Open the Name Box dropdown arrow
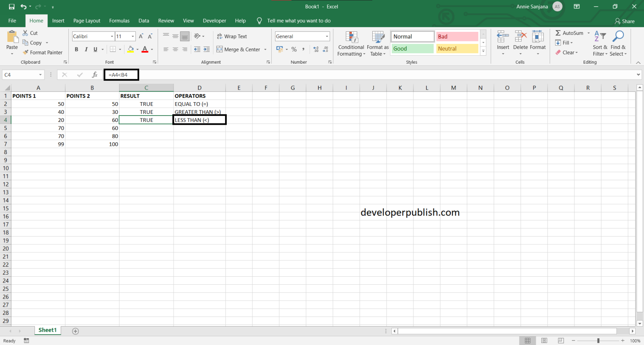The height and width of the screenshot is (345, 644). [x=40, y=75]
